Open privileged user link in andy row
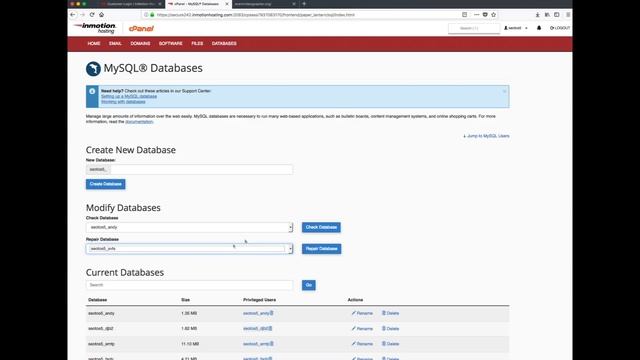The width and height of the screenshot is (640, 360). point(256,313)
